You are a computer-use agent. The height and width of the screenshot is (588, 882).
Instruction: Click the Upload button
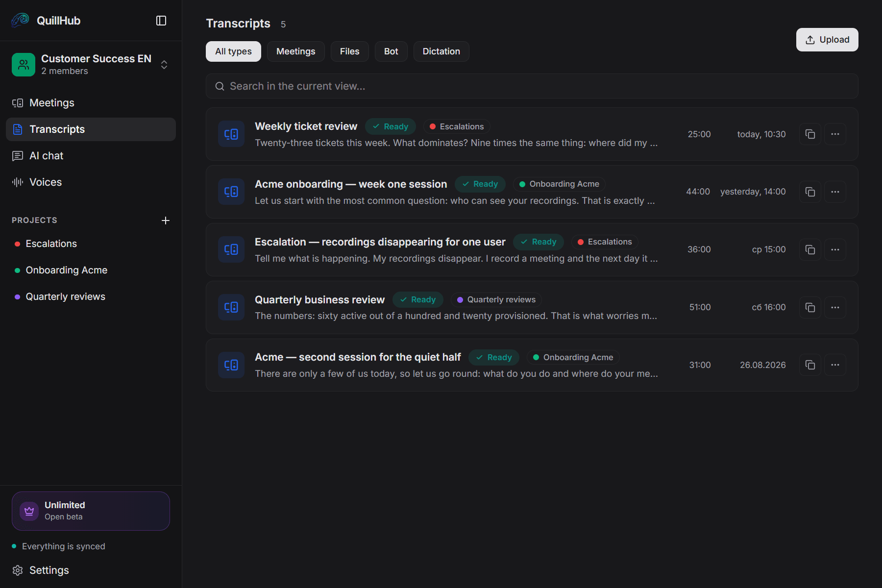pyautogui.click(x=827, y=40)
